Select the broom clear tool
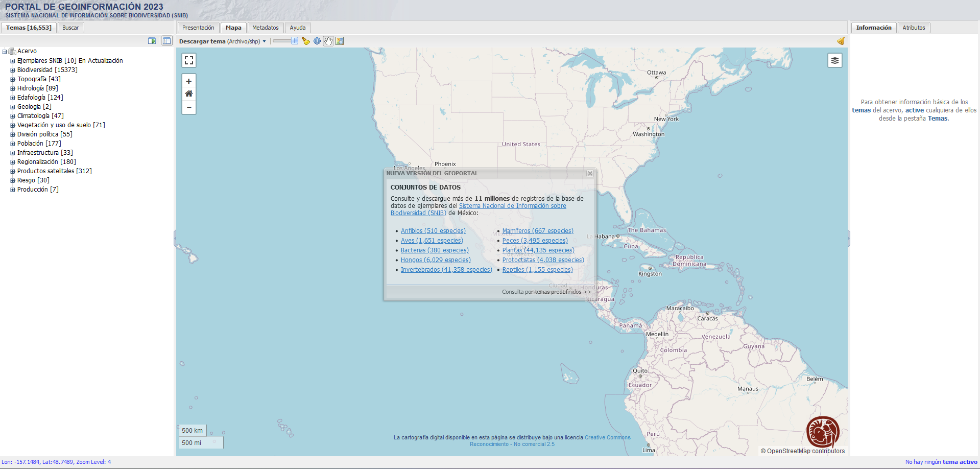The width and height of the screenshot is (980, 469). coord(306,41)
